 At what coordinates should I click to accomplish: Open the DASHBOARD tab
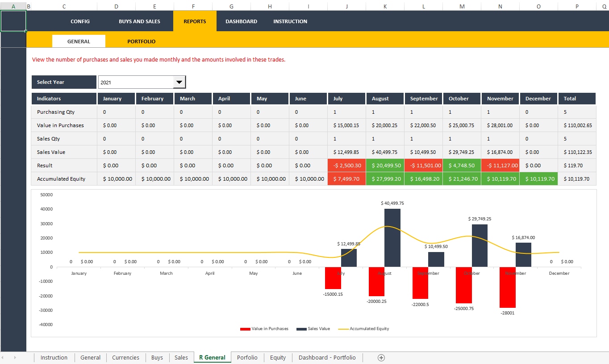(241, 21)
